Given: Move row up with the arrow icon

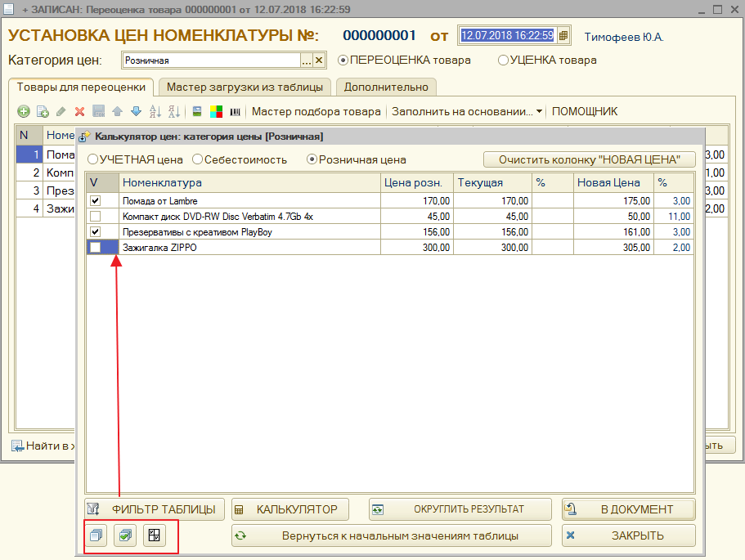Looking at the screenshot, I should pos(118,112).
